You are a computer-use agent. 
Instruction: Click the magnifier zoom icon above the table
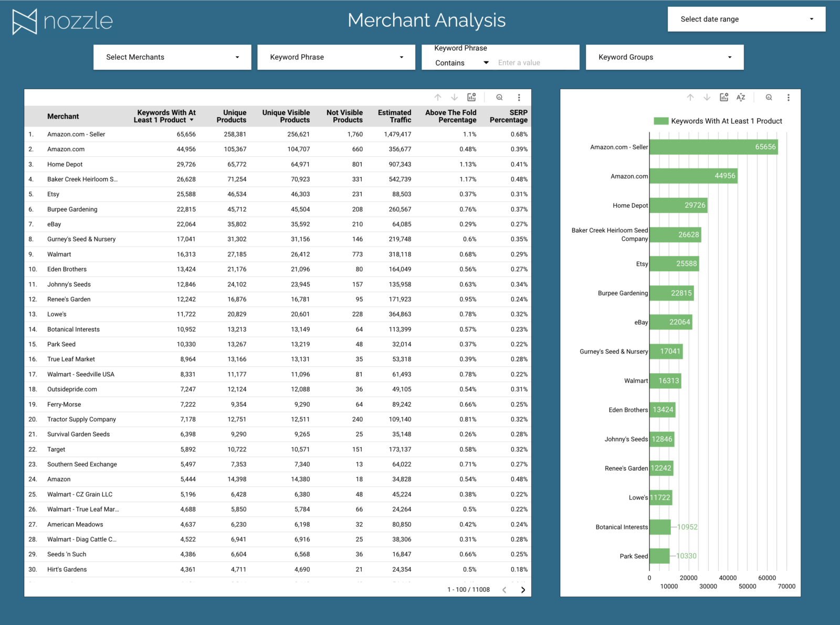click(x=499, y=97)
